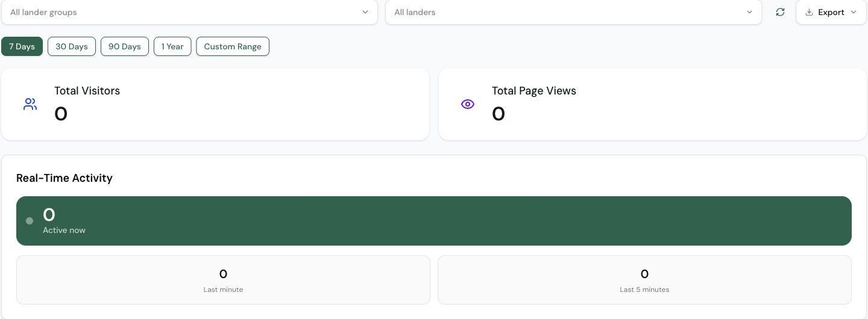This screenshot has height=319, width=868.
Task: Click the Last 5 minutes label
Action: pos(644,290)
